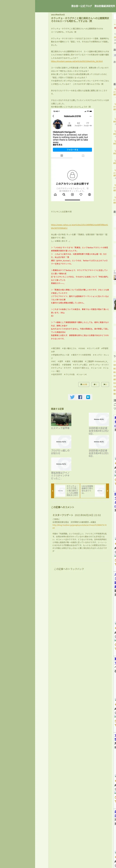Open related article ロスマック装甲車 title

coord(60,428)
